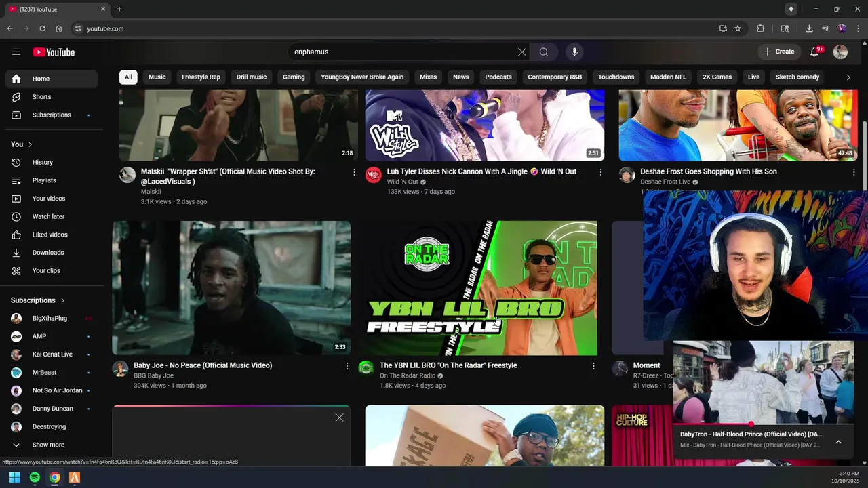Open the YouTube hamburger guide menu
Image resolution: width=868 pixels, height=488 pixels.
[16, 52]
